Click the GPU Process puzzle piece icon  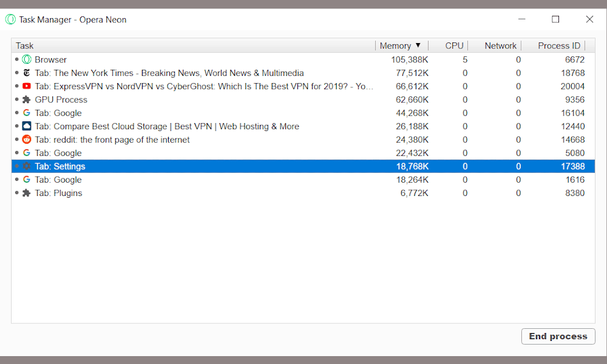[x=27, y=99]
